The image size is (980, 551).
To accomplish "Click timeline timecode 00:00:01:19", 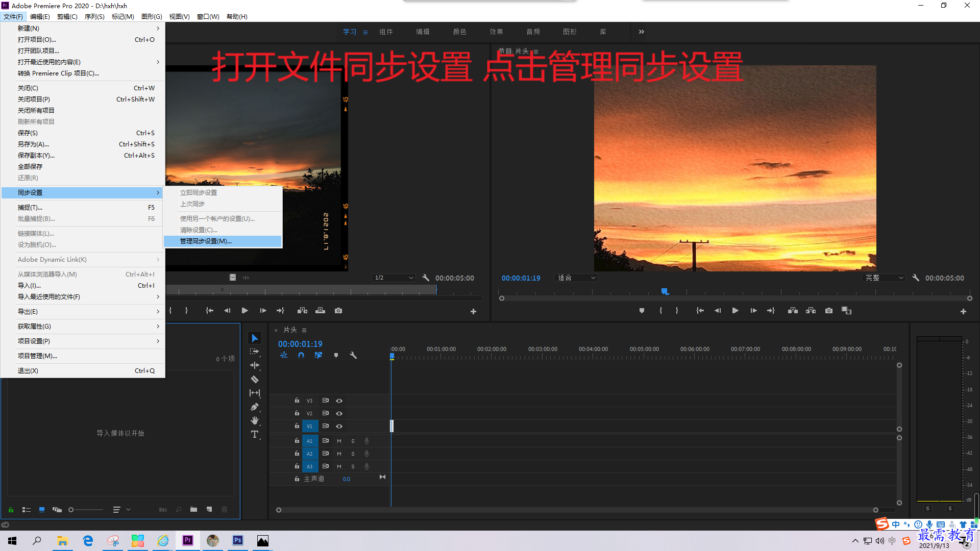I will (x=300, y=344).
